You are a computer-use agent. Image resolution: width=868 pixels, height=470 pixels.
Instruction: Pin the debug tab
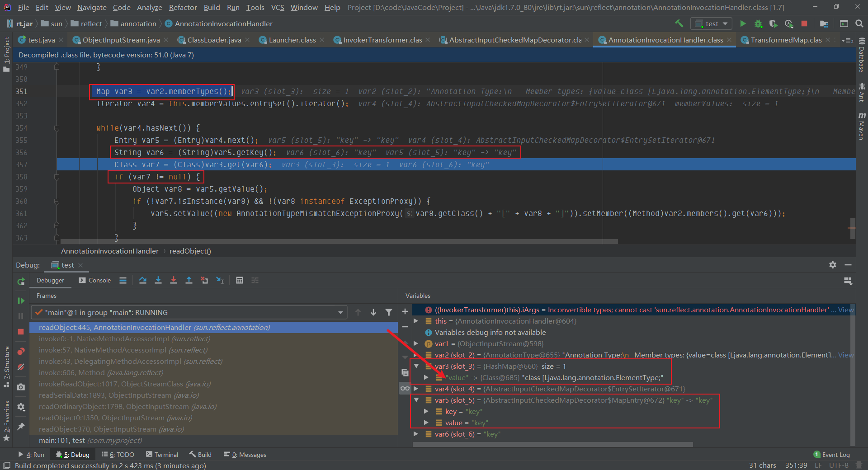[21, 426]
